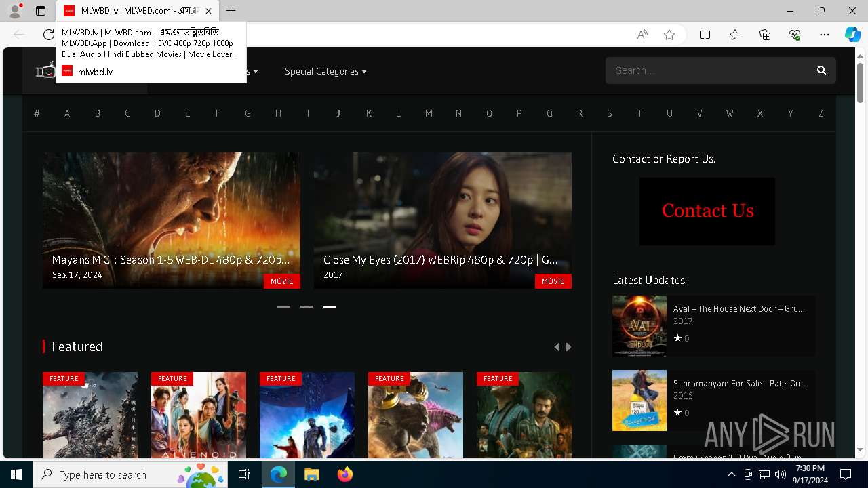Add page to favorites star icon
The height and width of the screenshot is (488, 868).
coord(669,35)
